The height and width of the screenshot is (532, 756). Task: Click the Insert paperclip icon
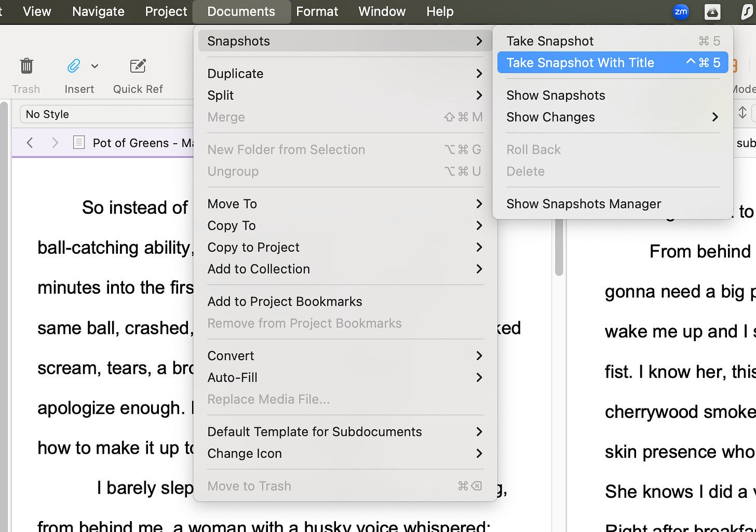tap(73, 66)
